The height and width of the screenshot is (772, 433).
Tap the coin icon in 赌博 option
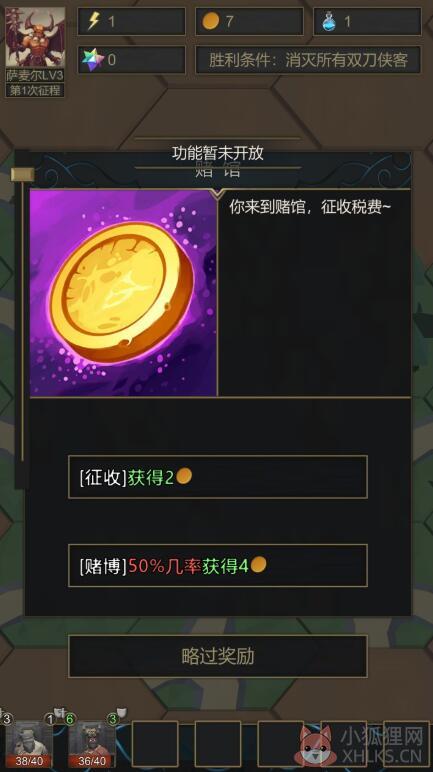258,564
